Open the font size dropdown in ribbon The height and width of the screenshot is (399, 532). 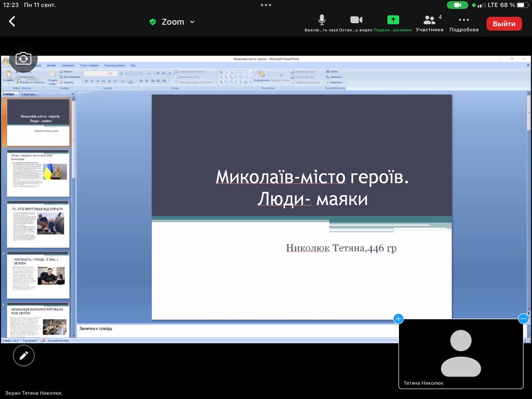(116, 74)
